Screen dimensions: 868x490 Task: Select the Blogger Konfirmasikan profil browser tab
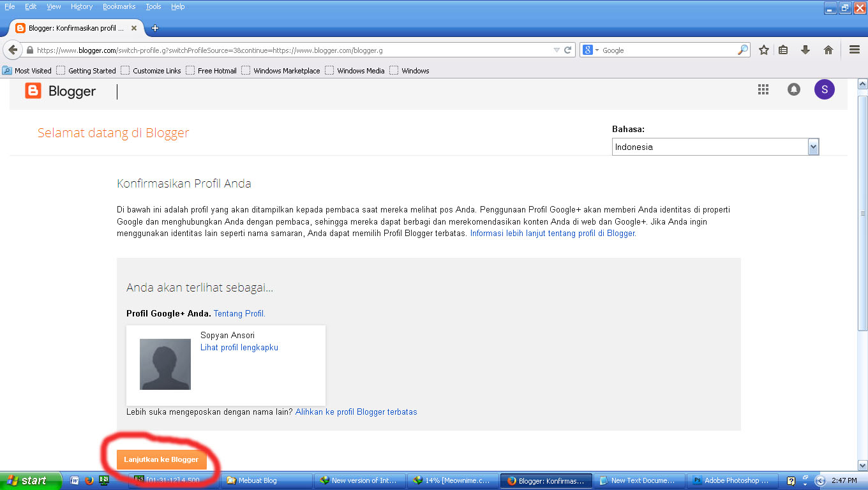click(77, 28)
